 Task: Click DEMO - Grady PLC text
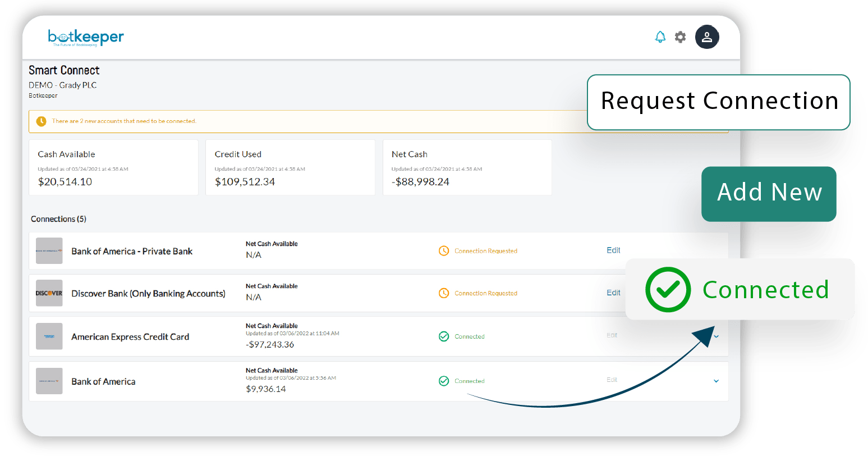[x=63, y=85]
